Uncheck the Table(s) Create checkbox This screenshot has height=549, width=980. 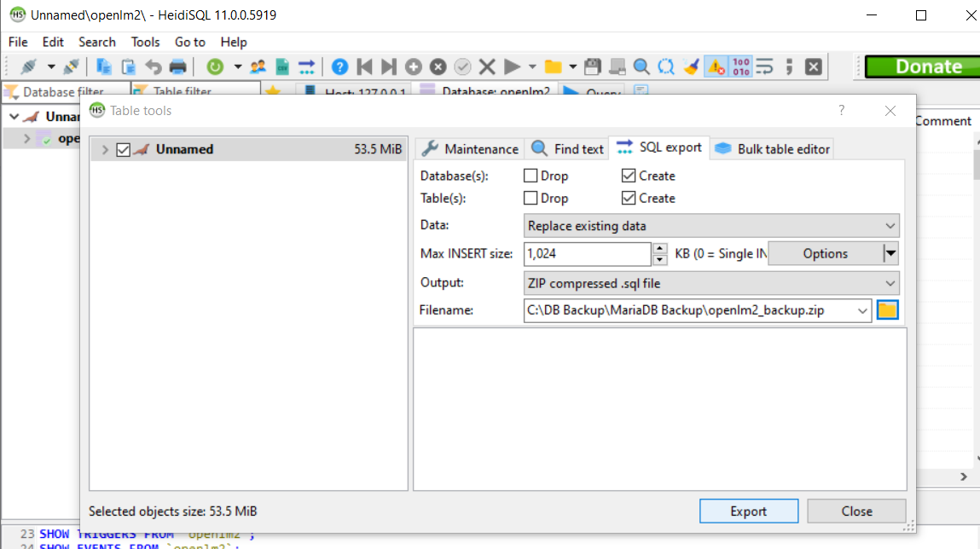629,198
